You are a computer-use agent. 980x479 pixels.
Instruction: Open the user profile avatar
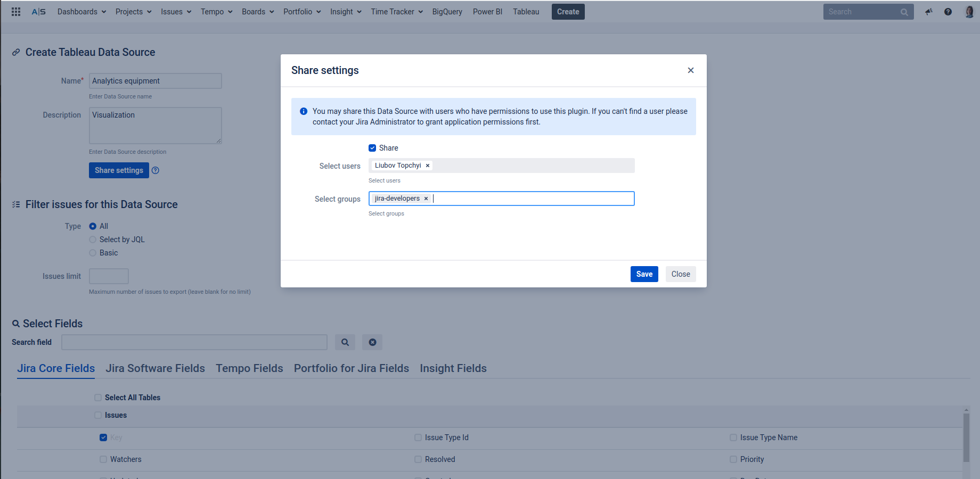coord(969,12)
